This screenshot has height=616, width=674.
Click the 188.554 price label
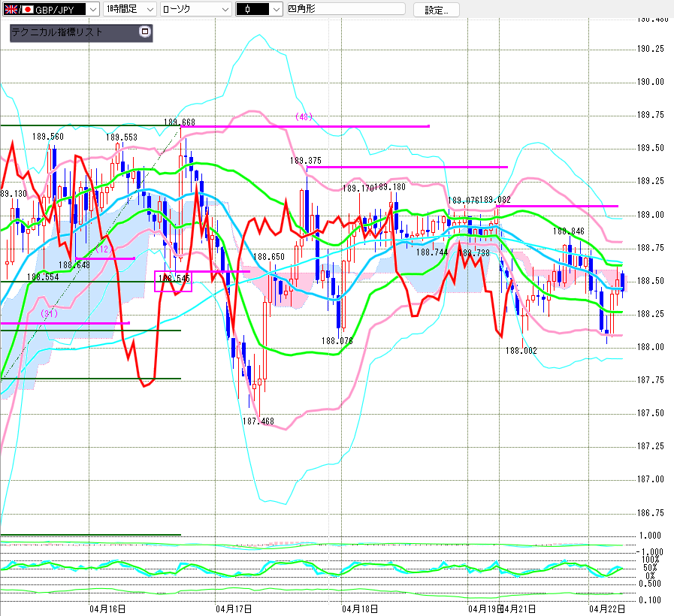[x=43, y=277]
